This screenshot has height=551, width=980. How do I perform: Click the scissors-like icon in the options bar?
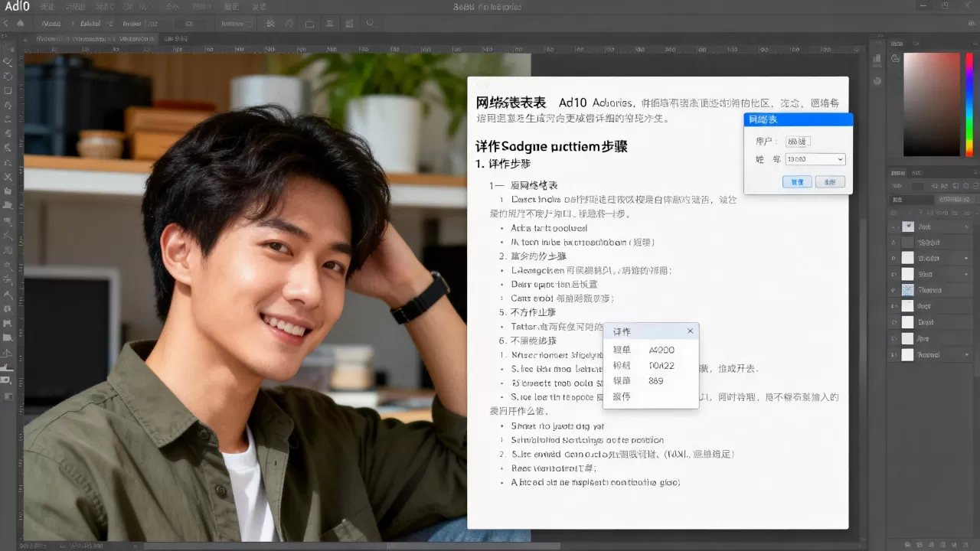click(270, 24)
